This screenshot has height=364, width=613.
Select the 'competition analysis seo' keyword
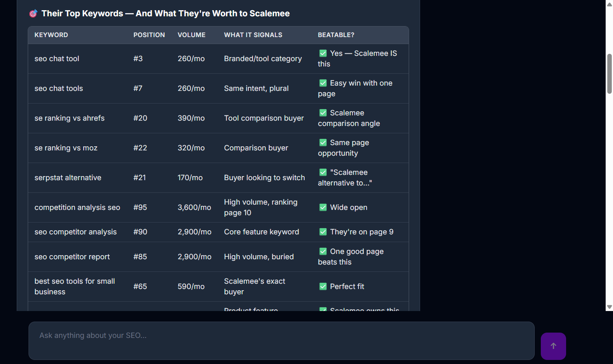[77, 207]
